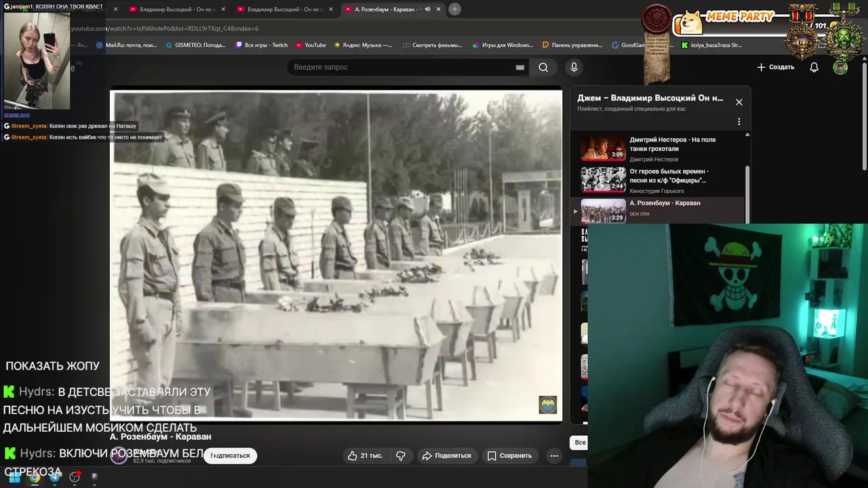868x488 pixels.
Task: Open the YouTube account avatar menu
Action: [x=840, y=67]
